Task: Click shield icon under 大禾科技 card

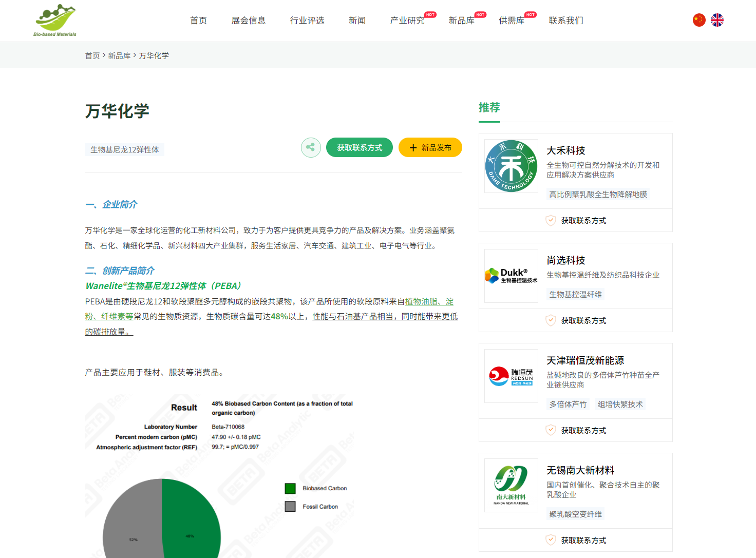Action: [551, 220]
